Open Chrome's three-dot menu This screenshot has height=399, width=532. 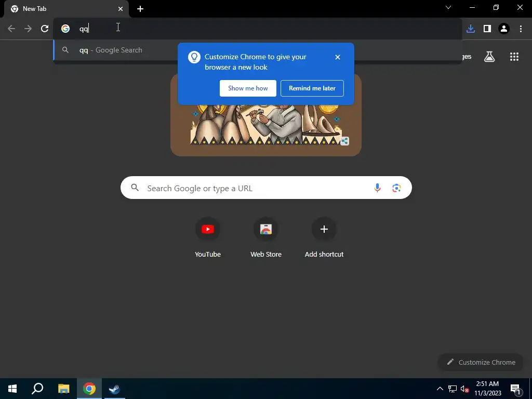pyautogui.click(x=521, y=29)
